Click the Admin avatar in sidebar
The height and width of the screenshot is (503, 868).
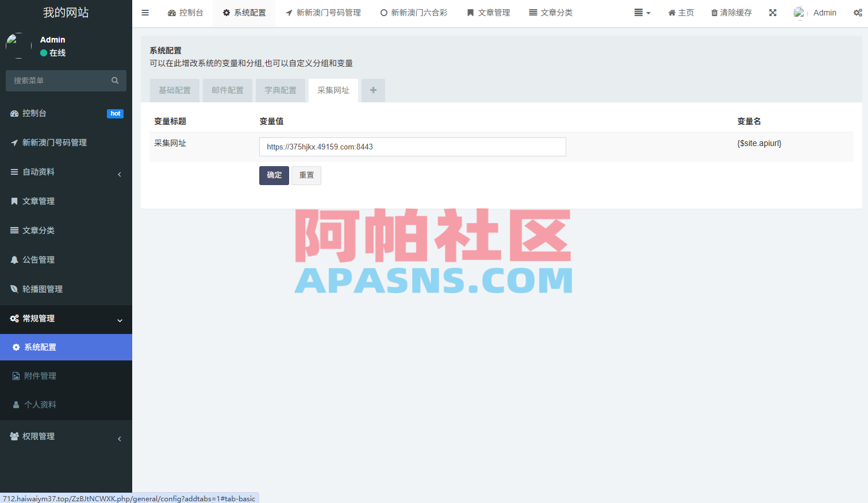(x=18, y=46)
